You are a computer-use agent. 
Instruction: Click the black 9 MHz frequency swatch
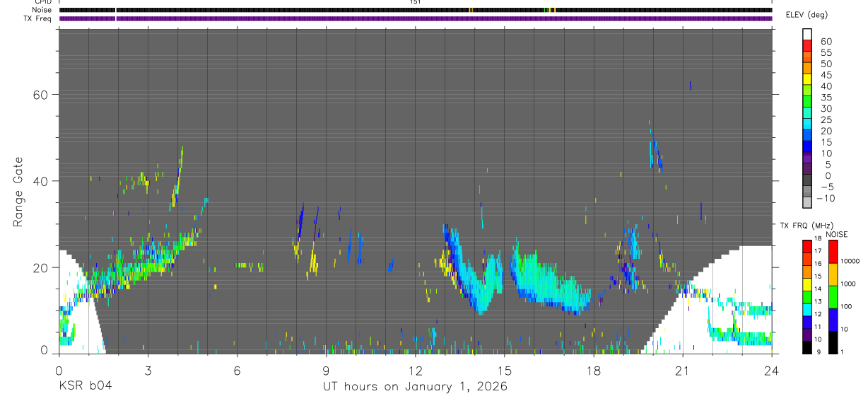(807, 348)
